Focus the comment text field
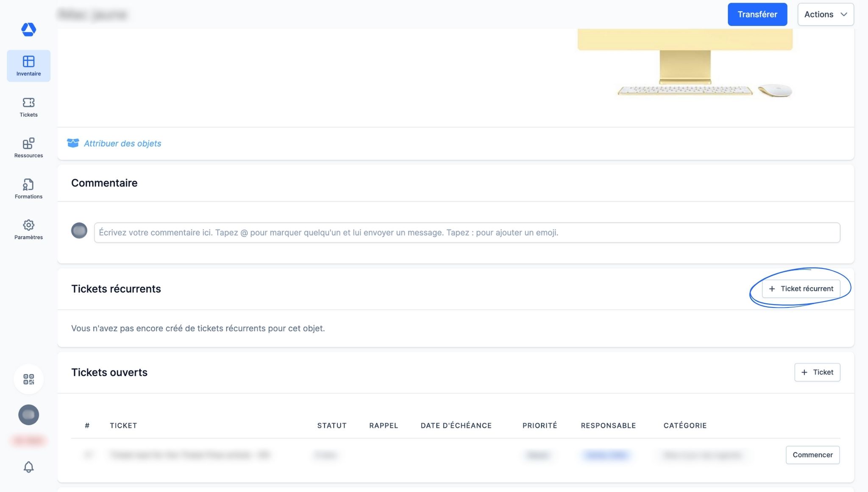Image resolution: width=868 pixels, height=492 pixels. tap(466, 233)
